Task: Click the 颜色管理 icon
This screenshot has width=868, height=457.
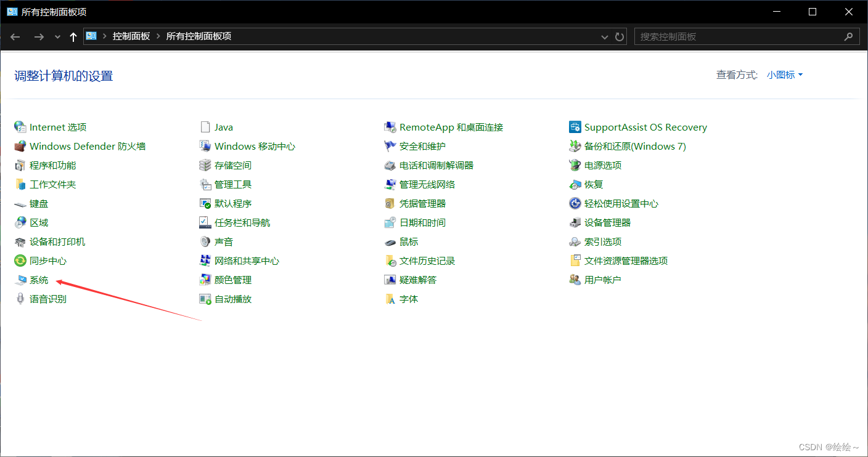Action: pos(205,280)
